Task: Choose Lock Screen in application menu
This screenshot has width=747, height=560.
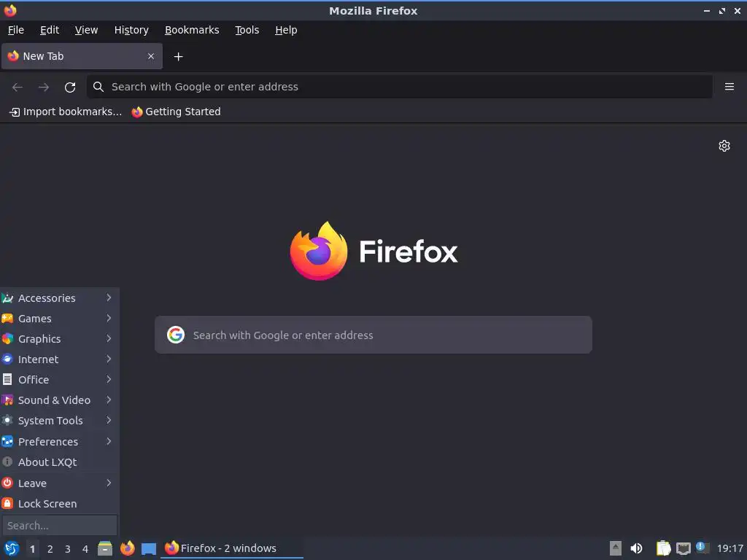Action: pyautogui.click(x=60, y=504)
